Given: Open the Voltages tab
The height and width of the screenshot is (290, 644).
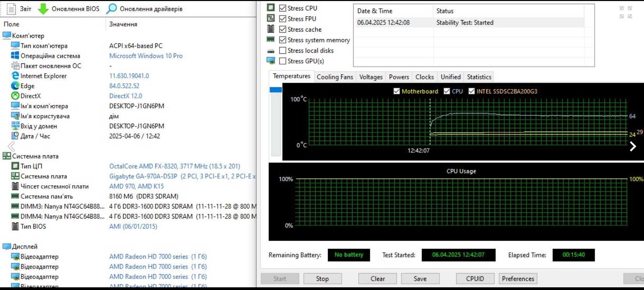Looking at the screenshot, I should 371,77.
